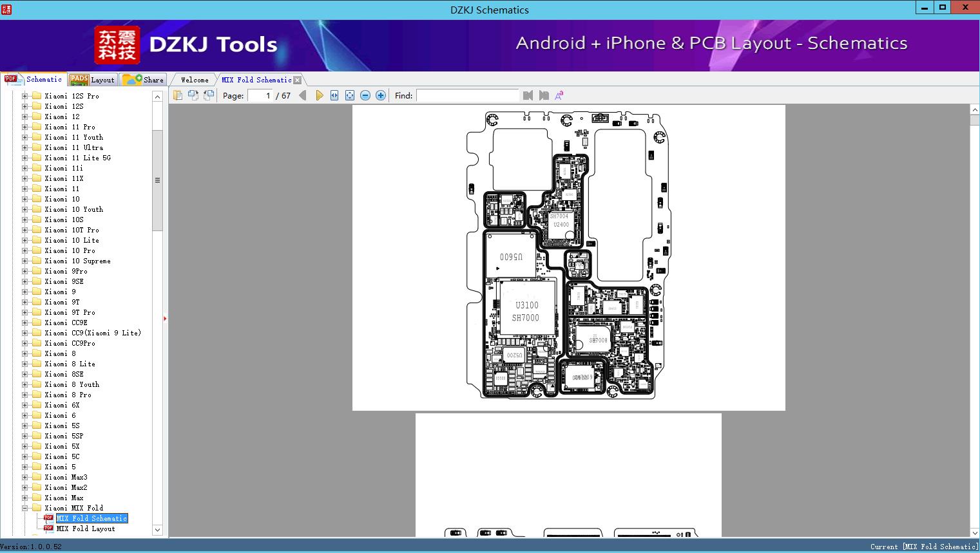The height and width of the screenshot is (553, 980).
Task: Open the Share panel tab
Action: pyautogui.click(x=144, y=80)
